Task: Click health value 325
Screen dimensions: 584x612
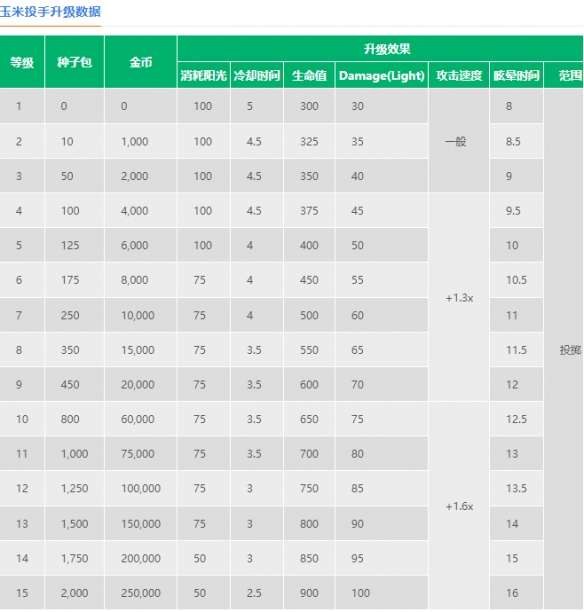Action: point(309,141)
